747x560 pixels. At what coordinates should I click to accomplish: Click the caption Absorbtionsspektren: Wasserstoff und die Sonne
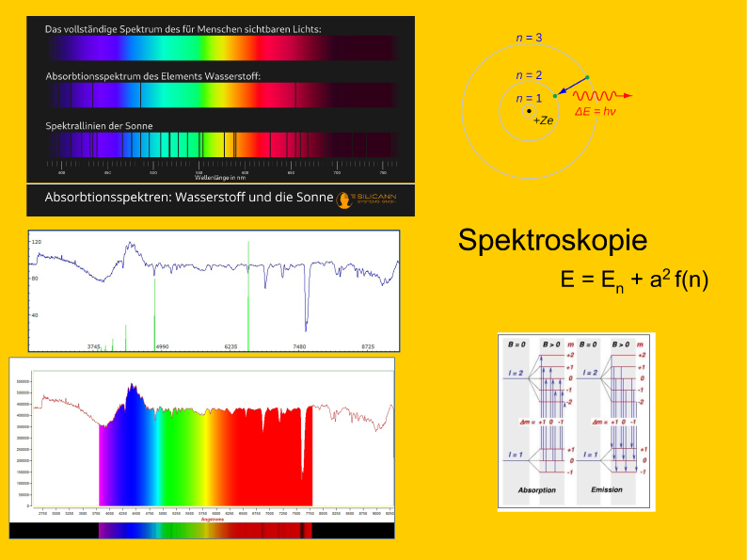(x=189, y=199)
